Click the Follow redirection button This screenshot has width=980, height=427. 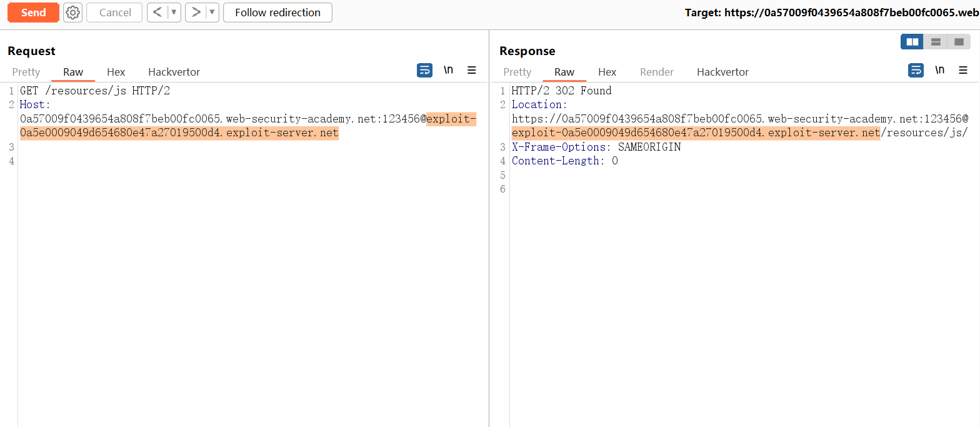pos(277,13)
